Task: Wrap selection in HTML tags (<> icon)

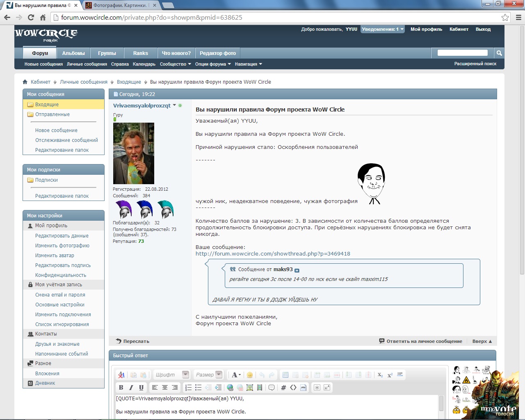Action: coord(293,388)
